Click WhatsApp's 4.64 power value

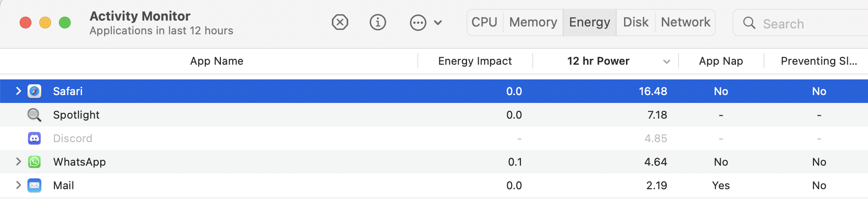click(656, 162)
